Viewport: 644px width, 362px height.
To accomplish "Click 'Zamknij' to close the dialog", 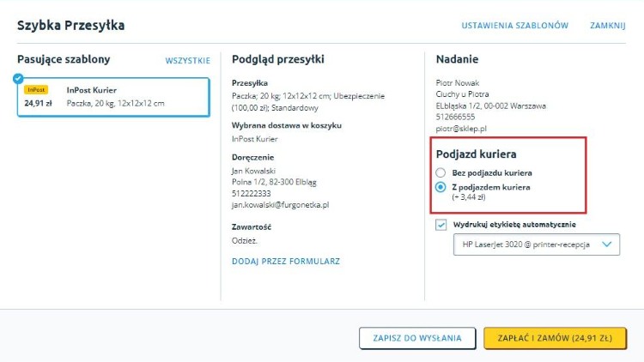I will click(x=607, y=26).
